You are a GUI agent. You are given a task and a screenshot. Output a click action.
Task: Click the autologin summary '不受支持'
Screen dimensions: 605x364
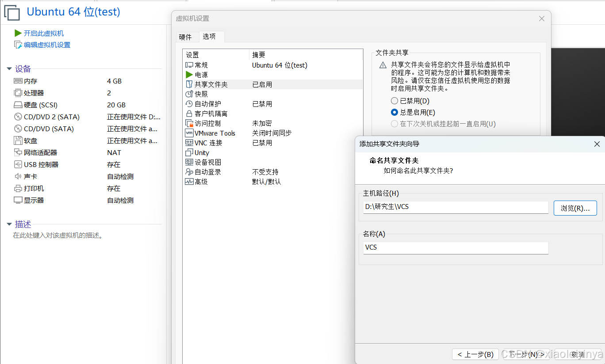(265, 172)
